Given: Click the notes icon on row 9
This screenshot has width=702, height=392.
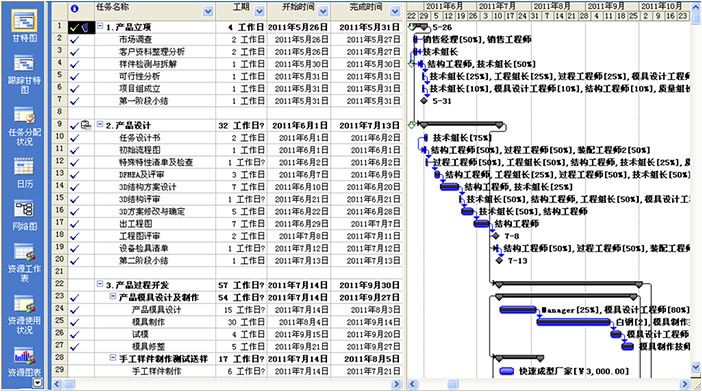Looking at the screenshot, I should pyautogui.click(x=86, y=126).
